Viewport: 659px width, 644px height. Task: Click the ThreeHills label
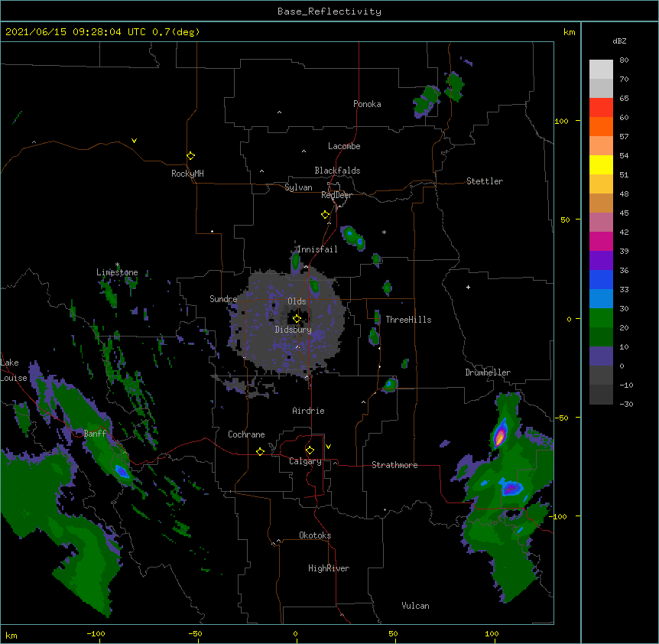[408, 320]
